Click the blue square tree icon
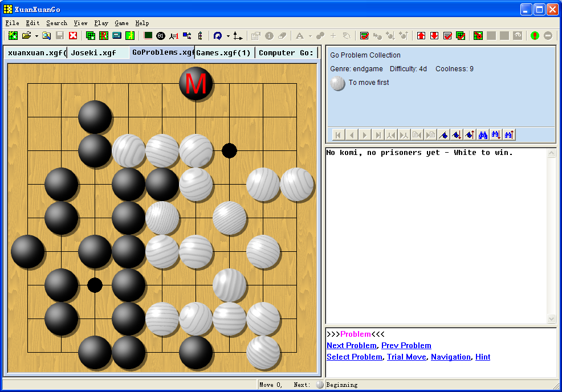 pos(187,36)
